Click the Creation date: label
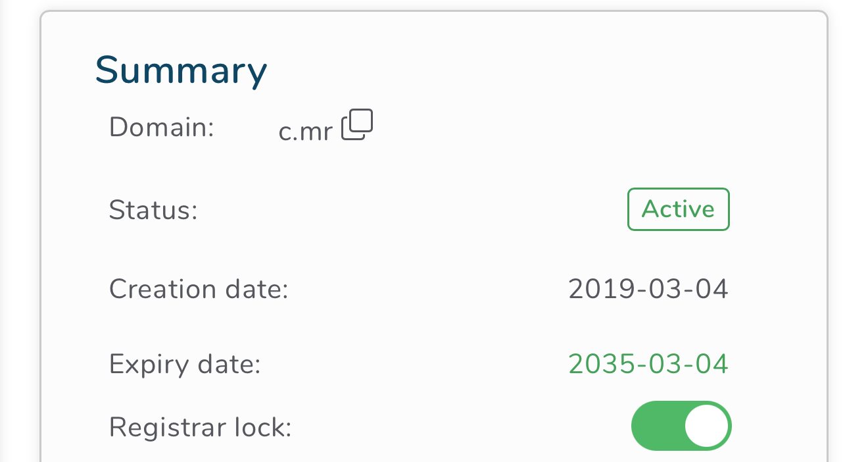868x462 pixels. (199, 289)
